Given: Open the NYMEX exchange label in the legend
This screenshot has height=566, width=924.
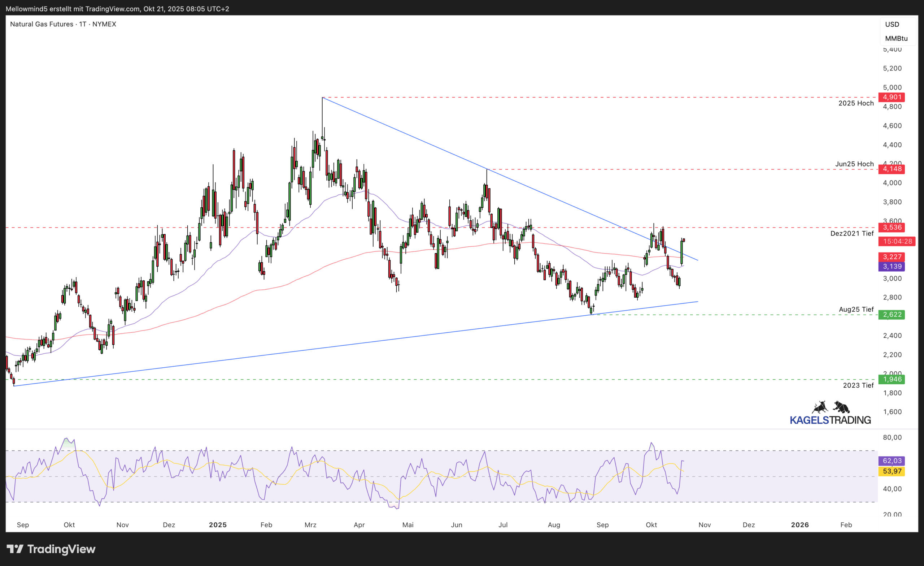Looking at the screenshot, I should (104, 24).
